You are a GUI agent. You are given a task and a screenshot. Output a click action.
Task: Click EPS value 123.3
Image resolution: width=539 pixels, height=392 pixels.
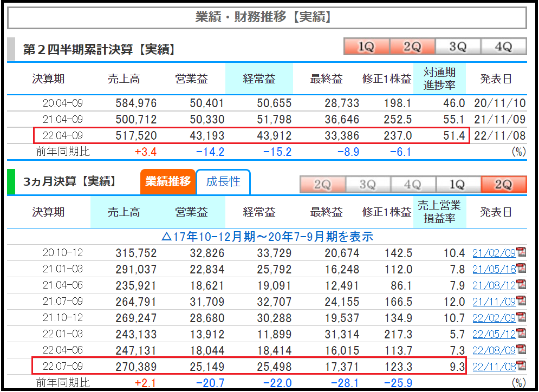[x=398, y=367]
